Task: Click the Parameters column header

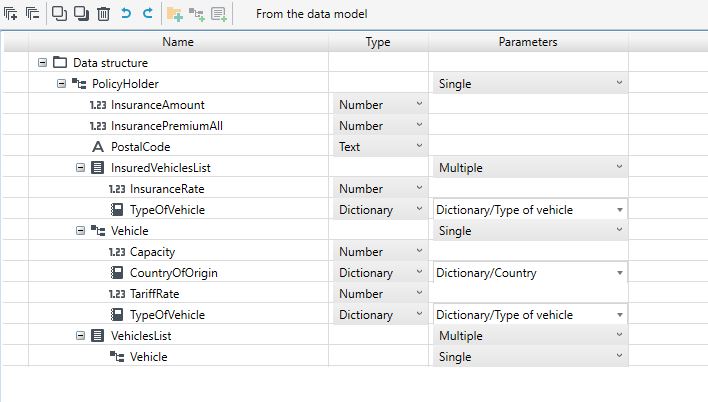Action: [528, 42]
